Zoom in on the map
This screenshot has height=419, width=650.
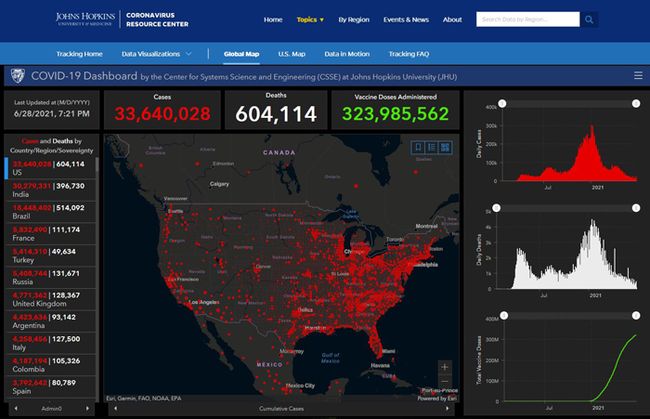point(444,366)
